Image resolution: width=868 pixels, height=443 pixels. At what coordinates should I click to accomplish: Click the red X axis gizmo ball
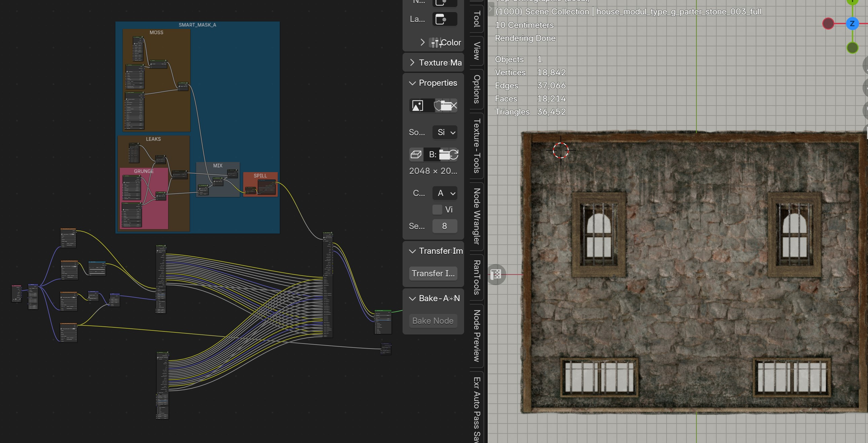pos(828,24)
